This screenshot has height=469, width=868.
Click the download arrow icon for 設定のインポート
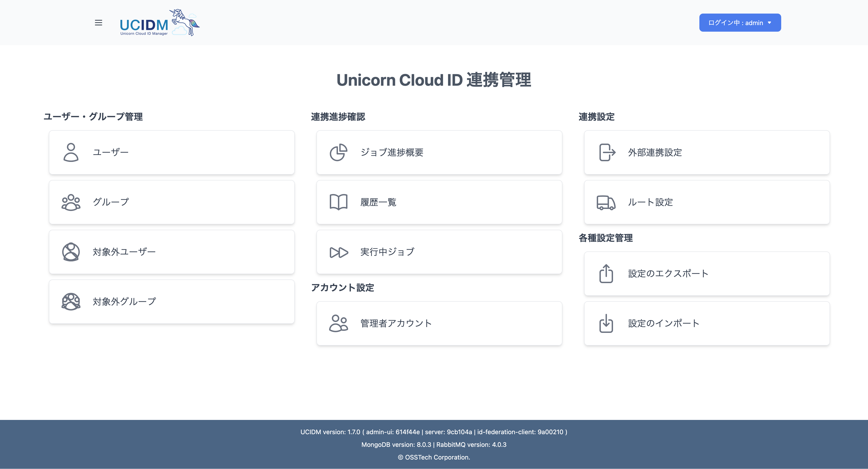pyautogui.click(x=606, y=323)
